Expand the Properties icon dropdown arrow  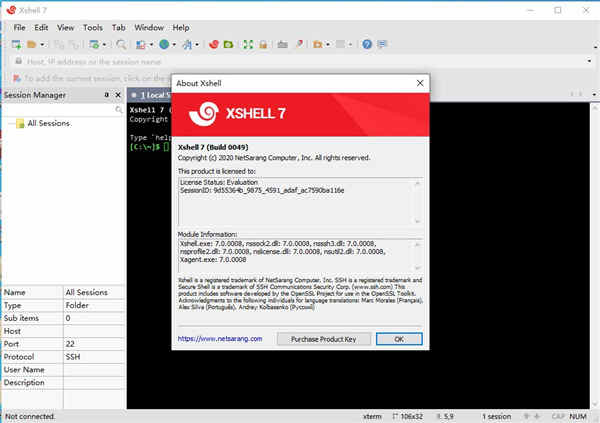click(104, 45)
